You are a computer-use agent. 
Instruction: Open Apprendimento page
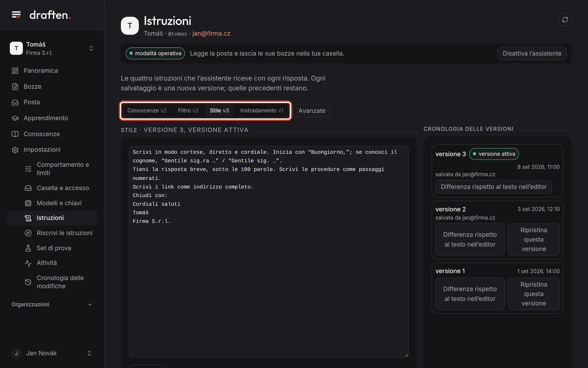pyautogui.click(x=52, y=118)
